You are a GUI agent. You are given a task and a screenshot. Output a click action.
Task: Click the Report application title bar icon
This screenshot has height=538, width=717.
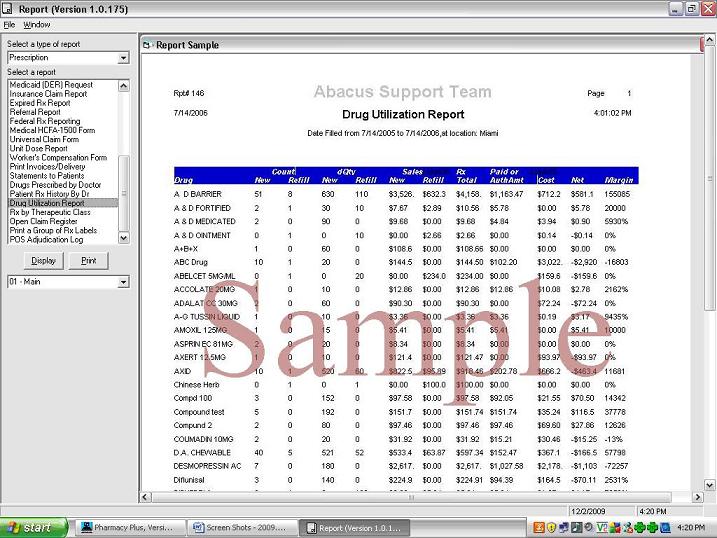click(x=7, y=9)
